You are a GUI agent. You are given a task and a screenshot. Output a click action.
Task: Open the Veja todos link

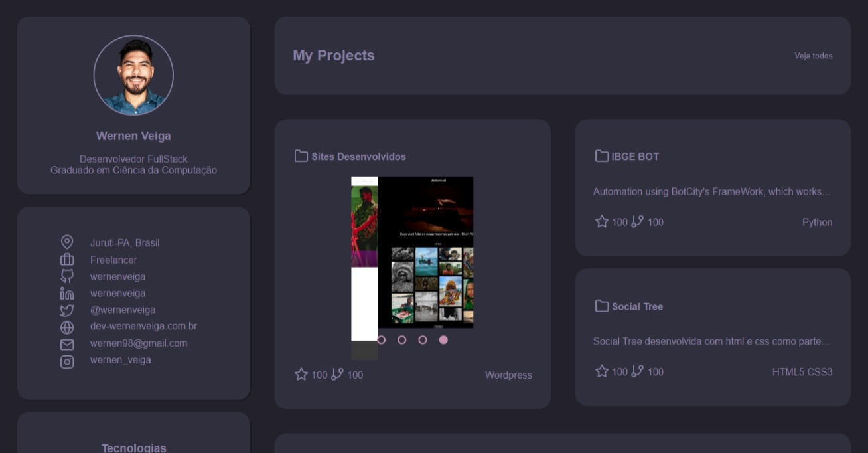[814, 56]
